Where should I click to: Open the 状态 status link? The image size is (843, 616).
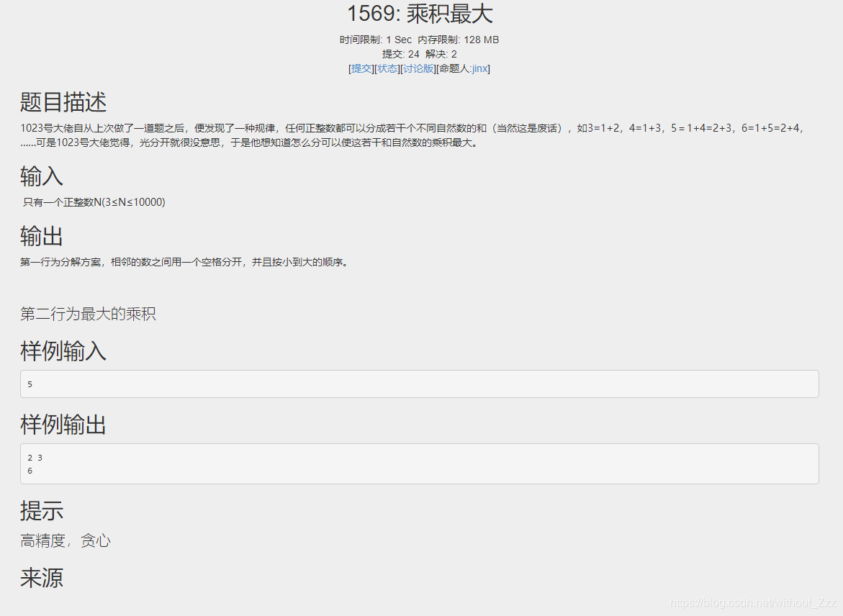coord(387,69)
